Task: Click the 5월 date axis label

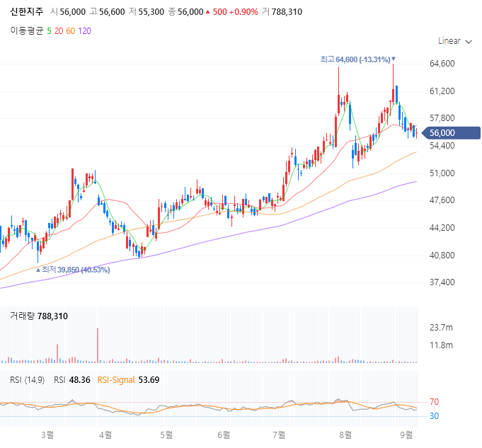Action: coord(166,435)
